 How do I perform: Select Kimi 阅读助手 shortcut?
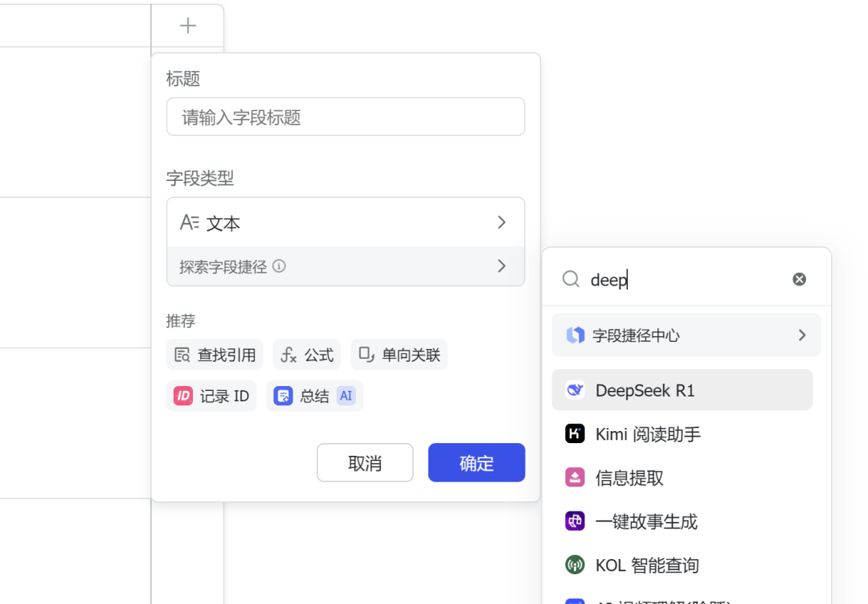tap(682, 433)
